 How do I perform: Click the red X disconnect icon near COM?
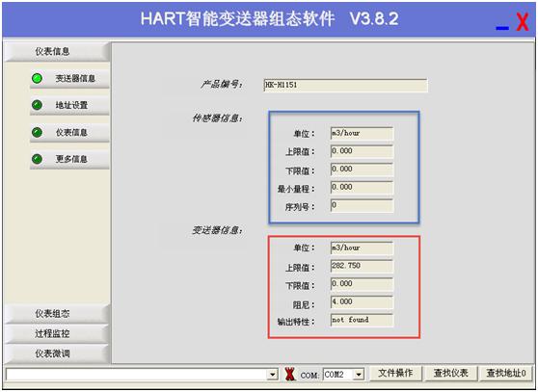290,374
